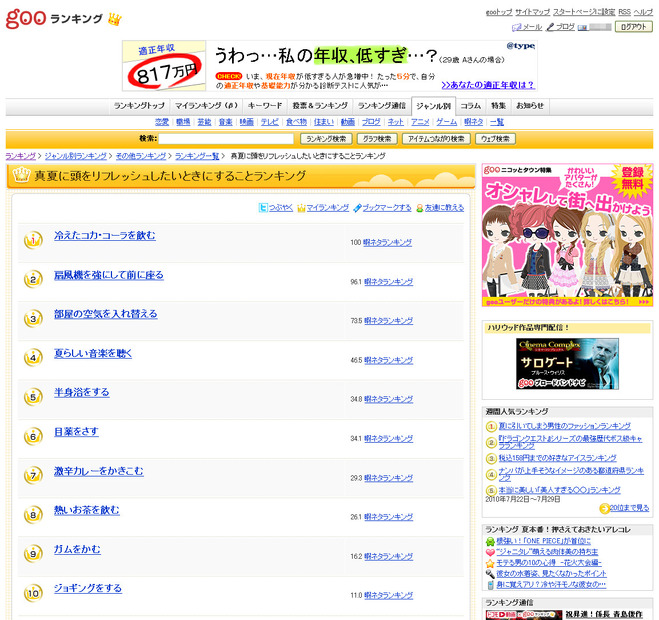Click star icon beside モテる男 link
This screenshot has width=659, height=620.
[x=490, y=563]
